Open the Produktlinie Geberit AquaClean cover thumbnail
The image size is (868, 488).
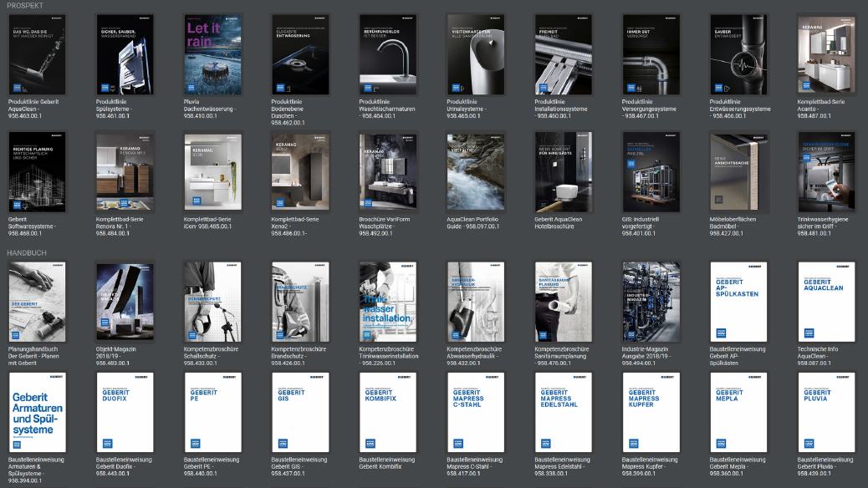(37, 55)
